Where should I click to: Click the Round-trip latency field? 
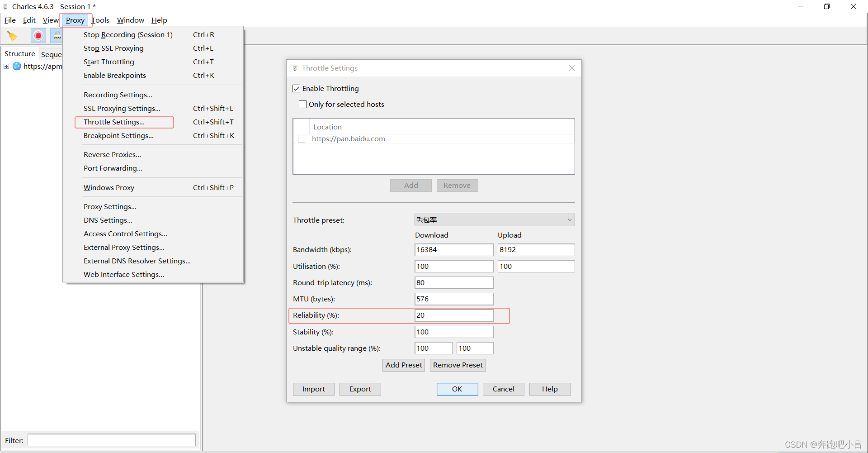[x=454, y=283]
